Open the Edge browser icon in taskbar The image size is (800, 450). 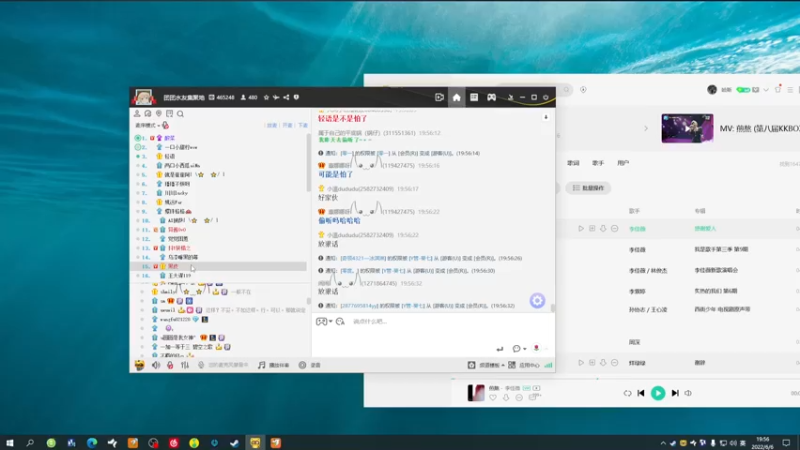tap(92, 443)
